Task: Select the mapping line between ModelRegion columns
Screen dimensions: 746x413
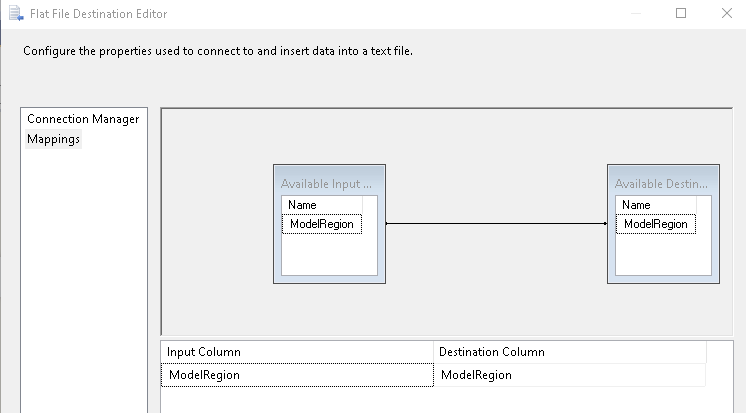Action: tap(495, 224)
